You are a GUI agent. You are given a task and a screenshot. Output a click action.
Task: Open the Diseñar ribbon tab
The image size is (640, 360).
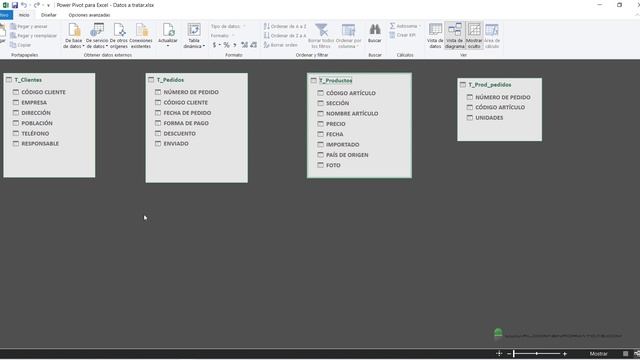49,15
